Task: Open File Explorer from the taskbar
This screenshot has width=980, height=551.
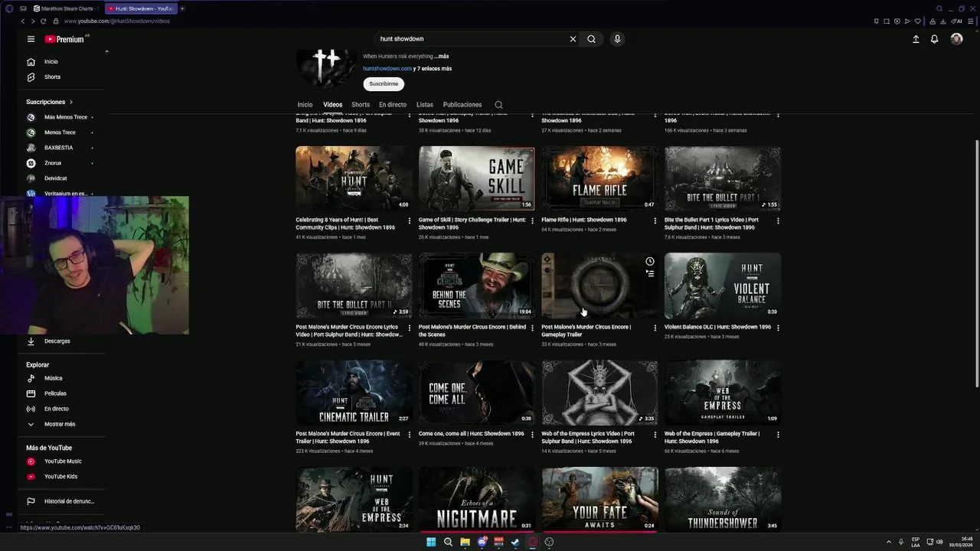Action: (465, 542)
